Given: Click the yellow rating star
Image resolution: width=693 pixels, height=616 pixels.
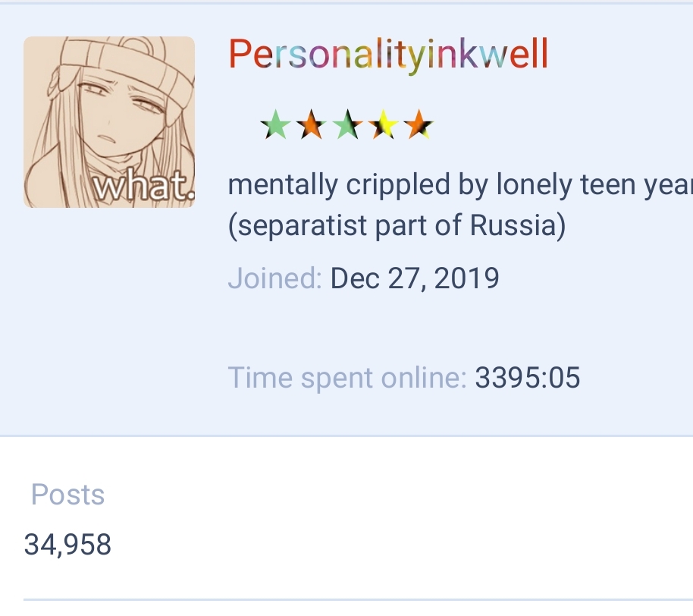Looking at the screenshot, I should (x=383, y=125).
